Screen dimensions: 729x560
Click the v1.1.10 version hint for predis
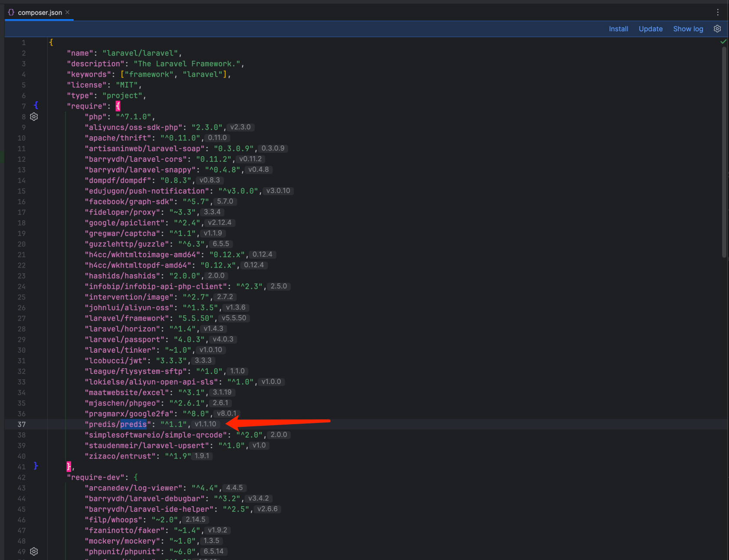[x=205, y=424]
